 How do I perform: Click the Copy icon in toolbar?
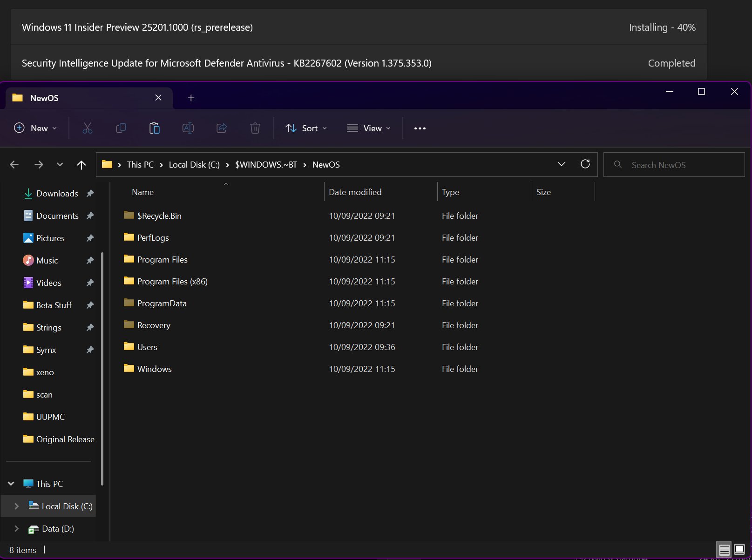[121, 128]
